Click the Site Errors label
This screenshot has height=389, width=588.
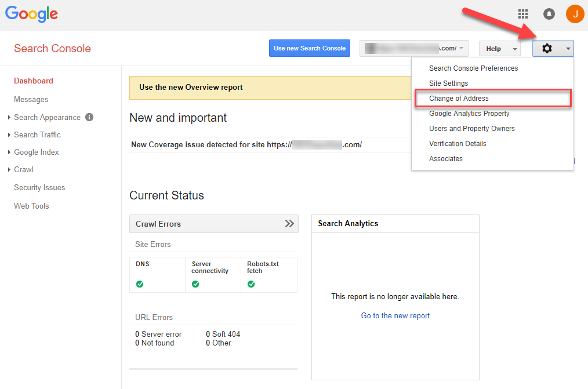[153, 244]
